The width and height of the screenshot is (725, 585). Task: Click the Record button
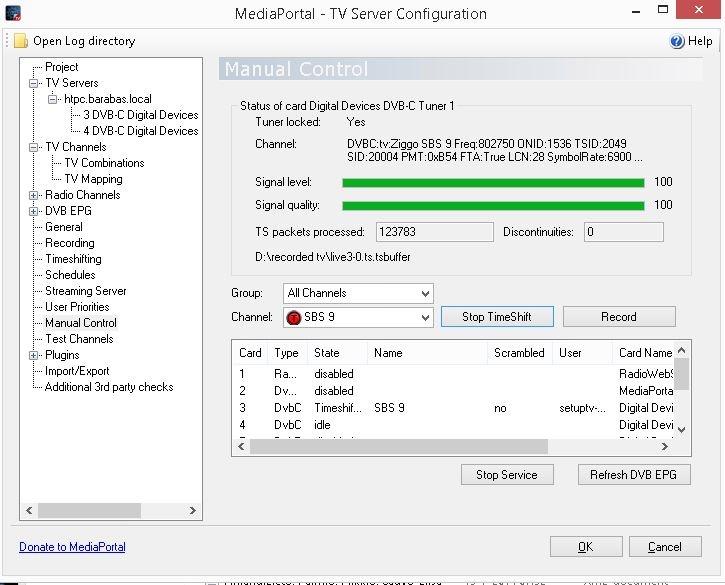click(x=619, y=317)
